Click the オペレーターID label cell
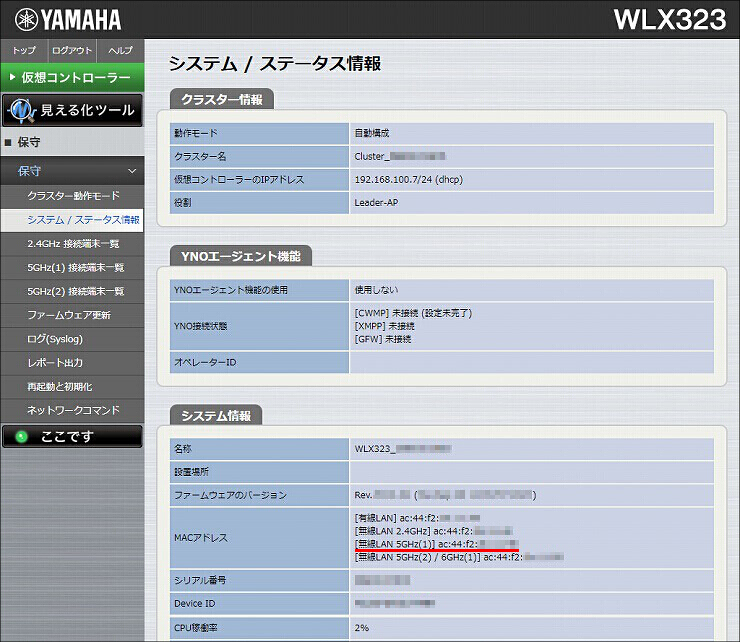Image resolution: width=740 pixels, height=642 pixels. pos(260,362)
